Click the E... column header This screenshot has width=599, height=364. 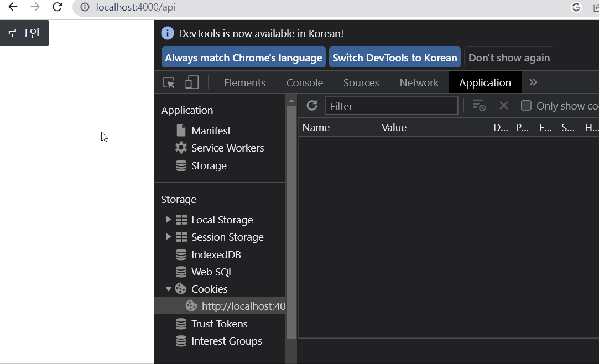tap(546, 128)
